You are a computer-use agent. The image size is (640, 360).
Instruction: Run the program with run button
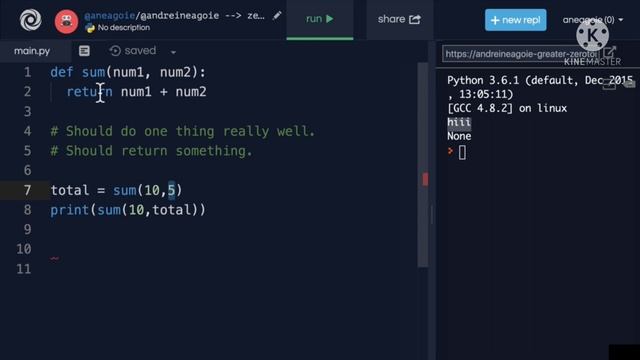(320, 19)
